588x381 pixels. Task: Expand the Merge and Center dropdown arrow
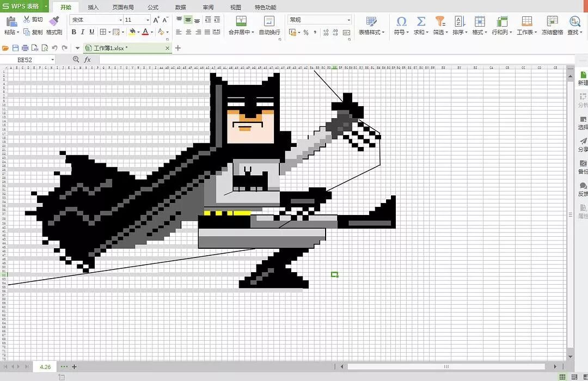pos(253,33)
